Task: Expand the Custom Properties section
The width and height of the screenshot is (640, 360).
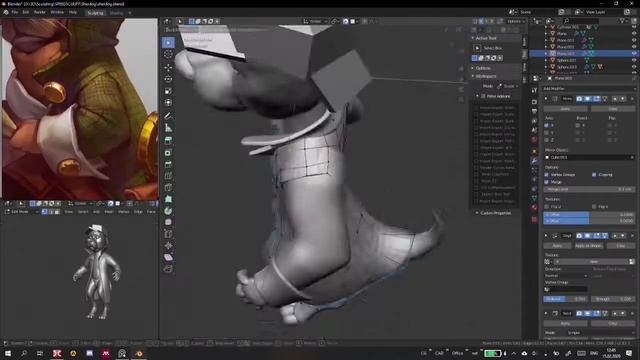Action: [x=495, y=213]
